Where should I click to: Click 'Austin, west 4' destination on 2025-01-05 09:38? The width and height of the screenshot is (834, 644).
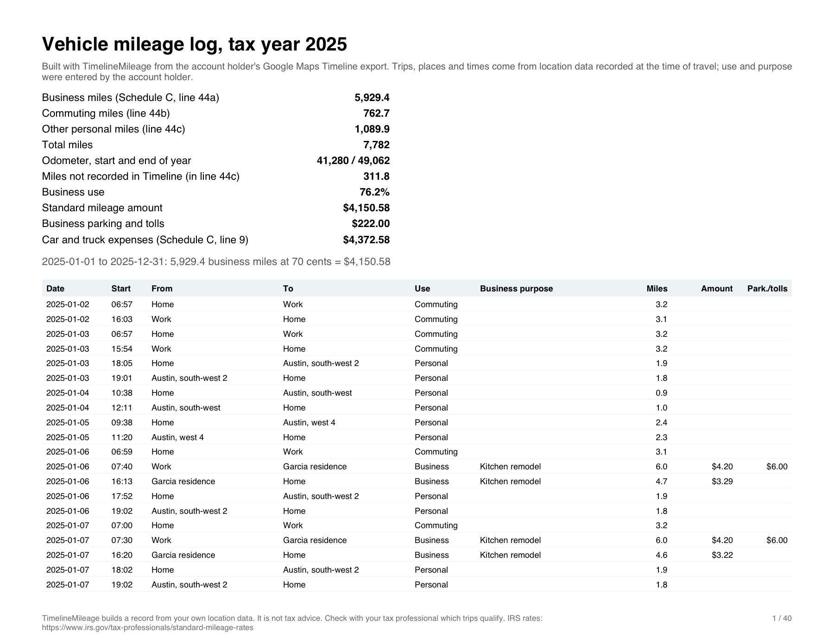coord(309,423)
